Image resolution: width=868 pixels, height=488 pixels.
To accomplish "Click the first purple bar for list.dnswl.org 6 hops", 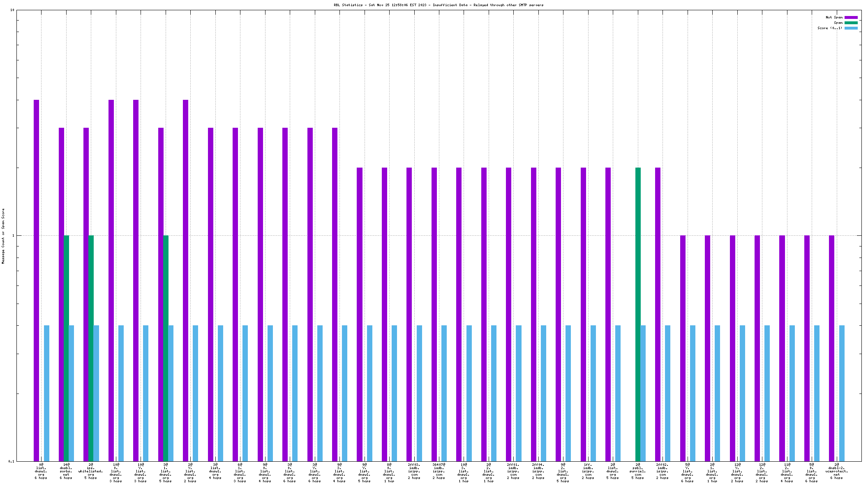I will (37, 280).
